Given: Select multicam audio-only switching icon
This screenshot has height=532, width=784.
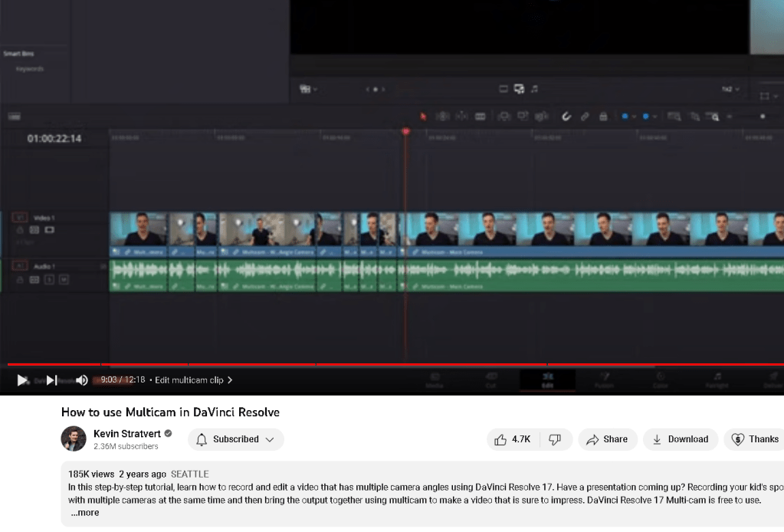Looking at the screenshot, I should 534,89.
